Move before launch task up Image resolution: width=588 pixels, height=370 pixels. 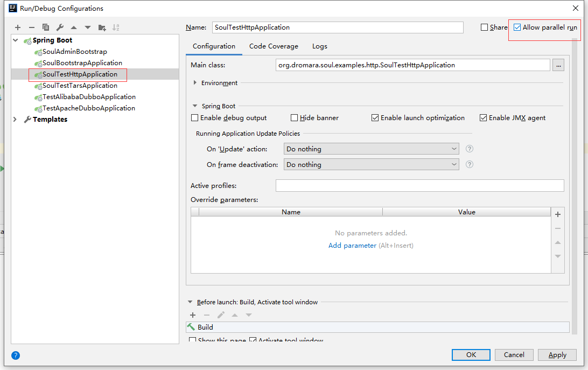pos(235,315)
